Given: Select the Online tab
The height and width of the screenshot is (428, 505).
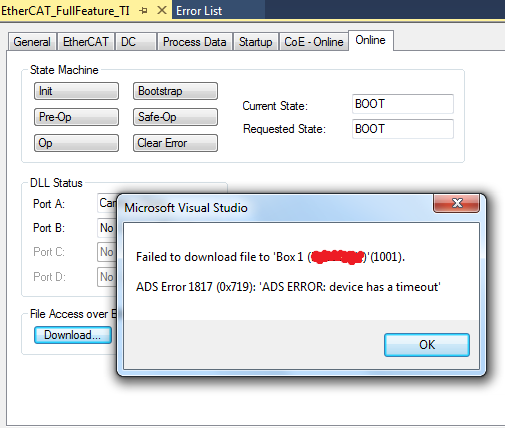Looking at the screenshot, I should (371, 40).
